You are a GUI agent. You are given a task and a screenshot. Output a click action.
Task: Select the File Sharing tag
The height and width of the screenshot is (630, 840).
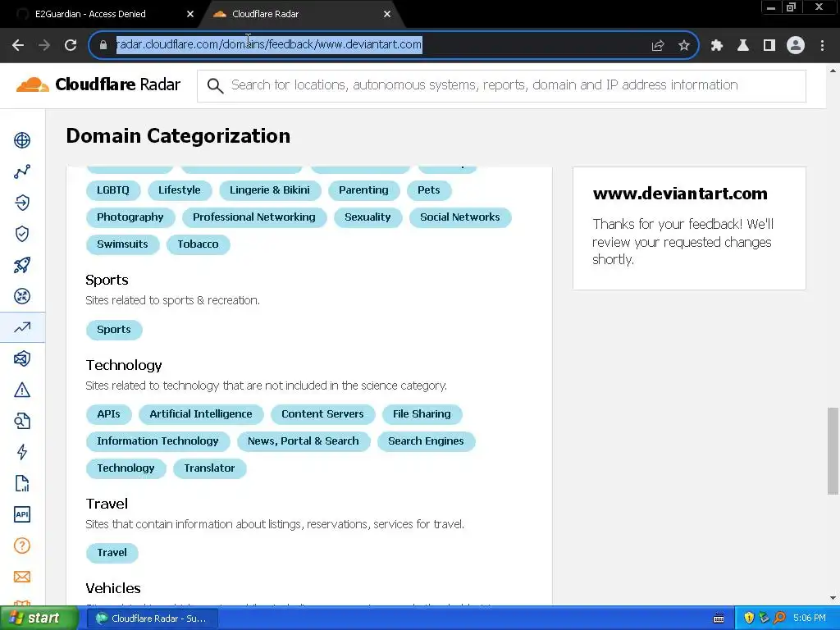[x=422, y=414]
